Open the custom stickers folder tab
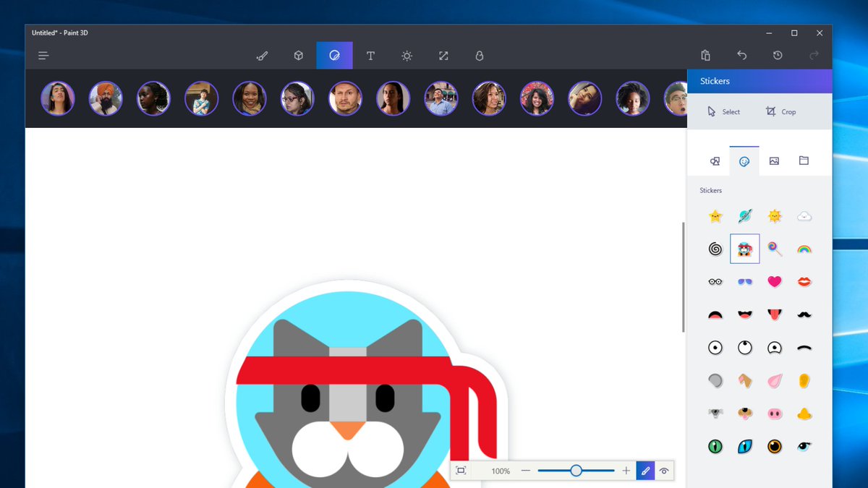 (x=804, y=161)
